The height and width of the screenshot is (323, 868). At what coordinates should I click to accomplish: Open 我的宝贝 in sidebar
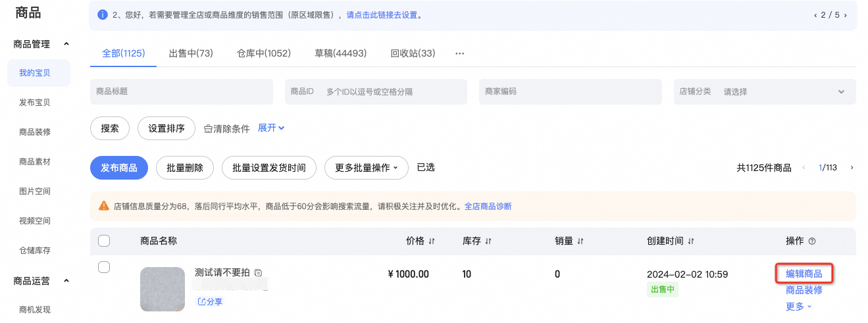pyautogui.click(x=39, y=73)
